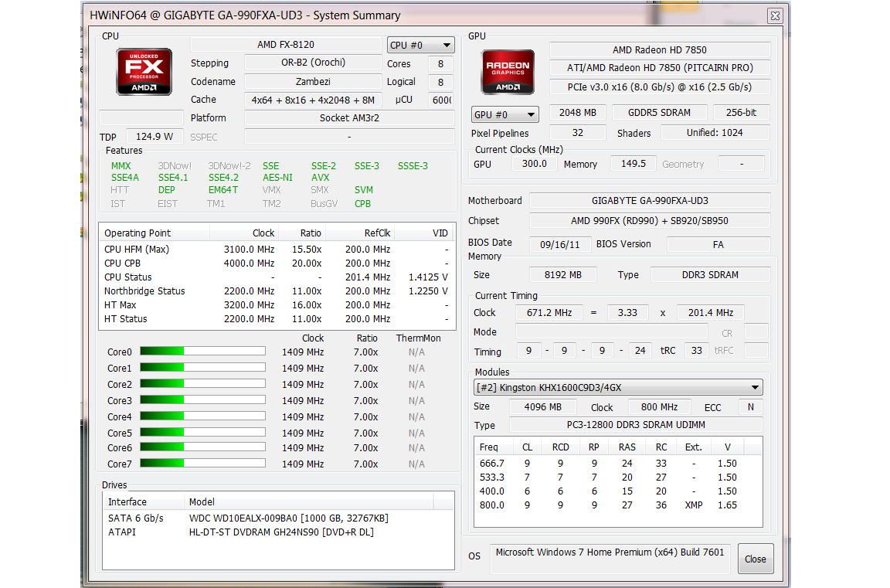
Task: Select the WDC WD10EALX-009BA0 drive entry
Action: click(x=278, y=518)
